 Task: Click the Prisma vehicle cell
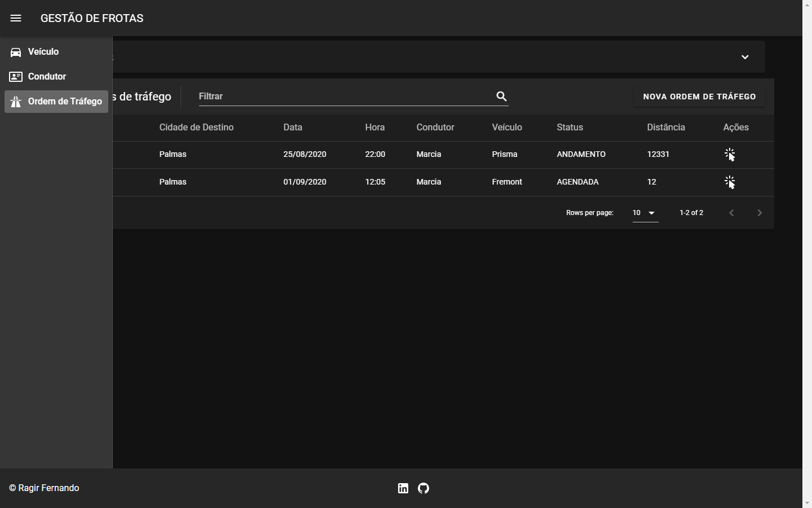505,155
